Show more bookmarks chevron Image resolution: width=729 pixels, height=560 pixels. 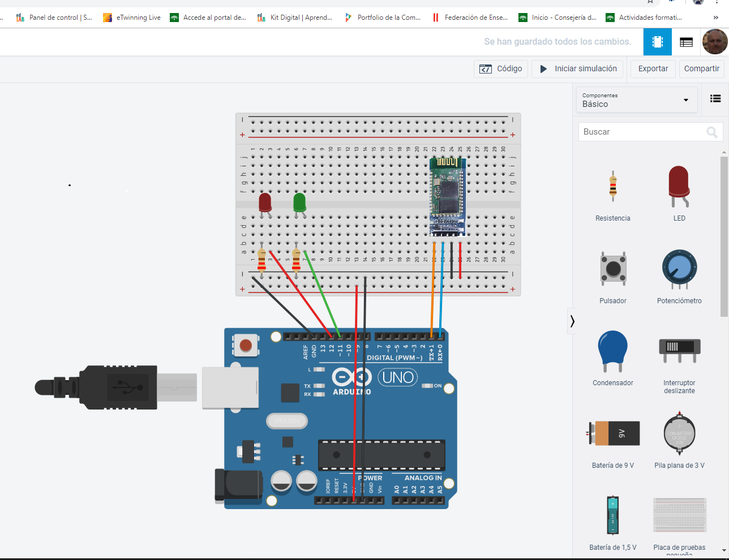point(716,18)
